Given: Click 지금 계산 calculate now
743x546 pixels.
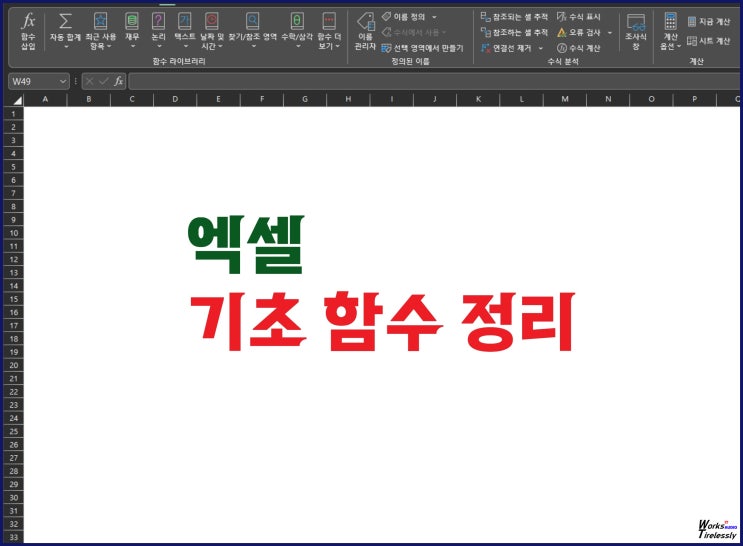Looking at the screenshot, I should click(709, 21).
